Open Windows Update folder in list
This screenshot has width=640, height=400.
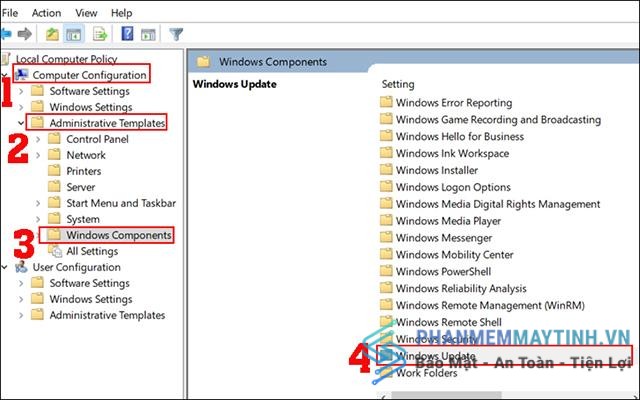click(436, 356)
